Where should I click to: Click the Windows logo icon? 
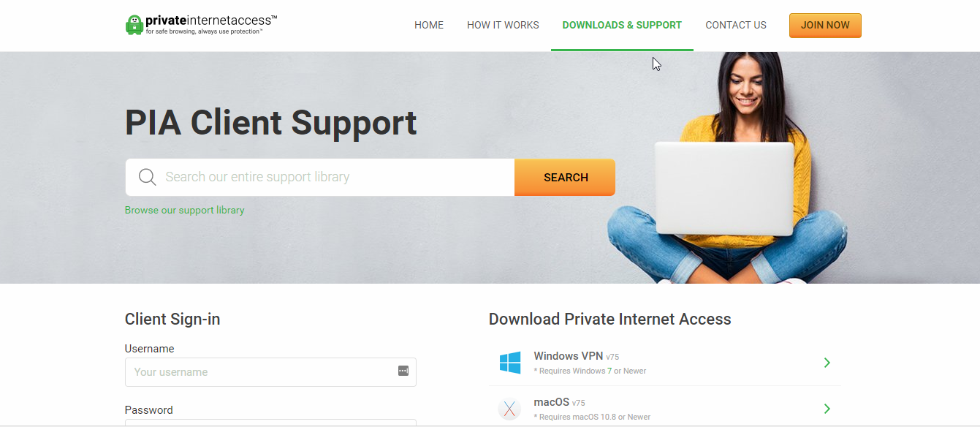pos(510,363)
